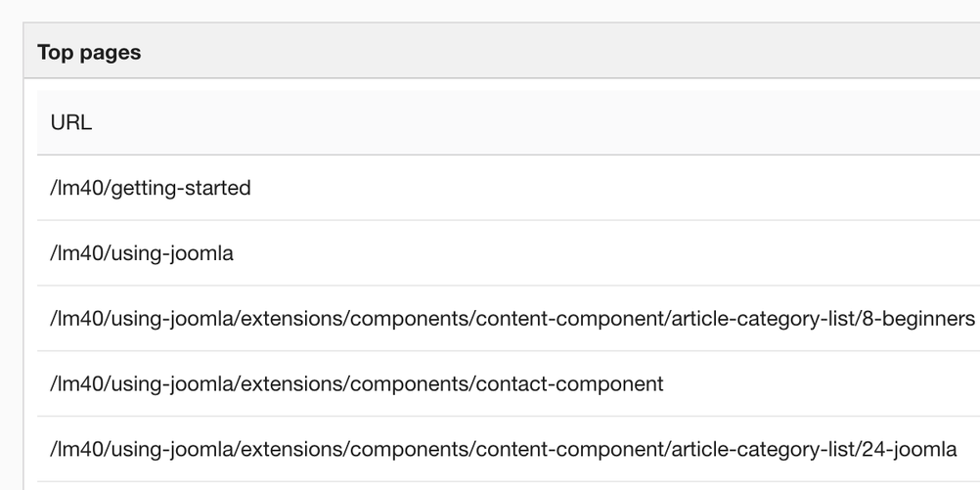Click the Top pages panel heading
Image resolution: width=980 pixels, height=490 pixels.
[89, 53]
